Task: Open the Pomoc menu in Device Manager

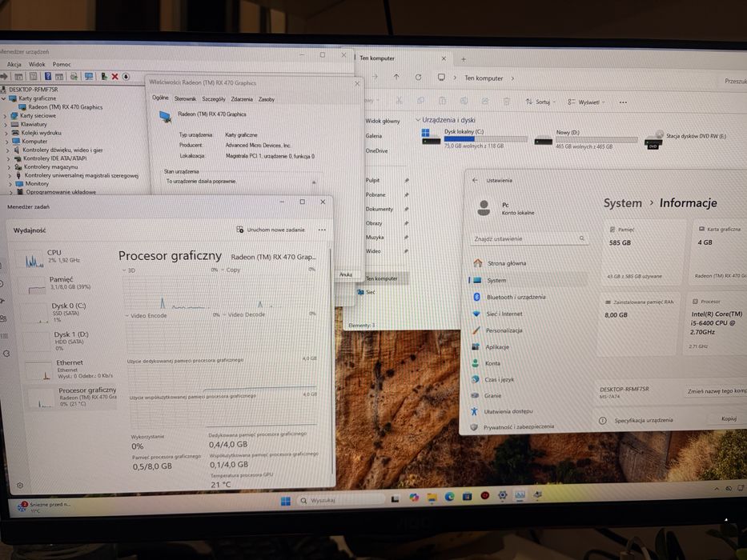Action: coord(62,64)
